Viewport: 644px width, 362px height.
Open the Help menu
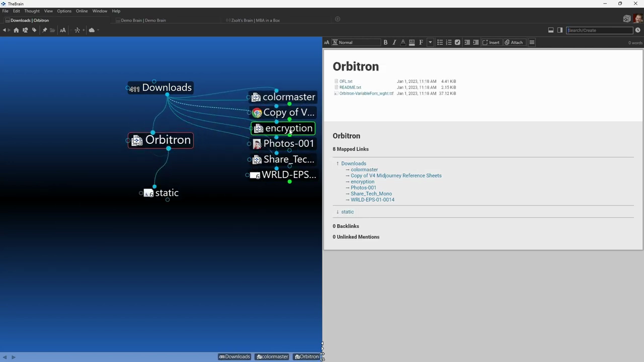pyautogui.click(x=116, y=11)
